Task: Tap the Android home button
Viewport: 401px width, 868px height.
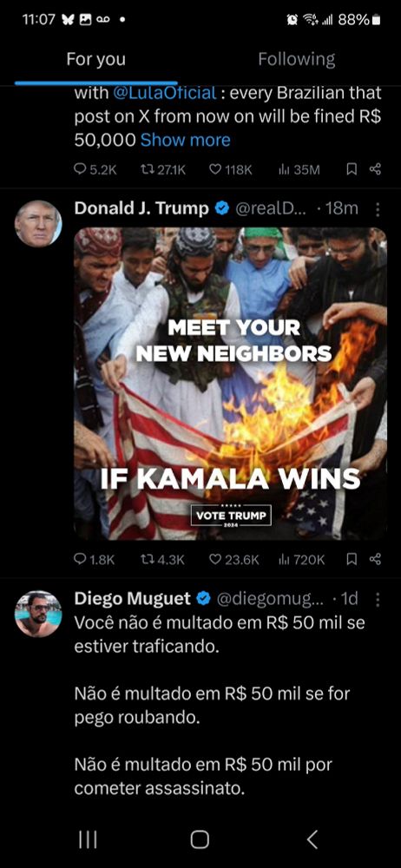Action: click(x=200, y=839)
